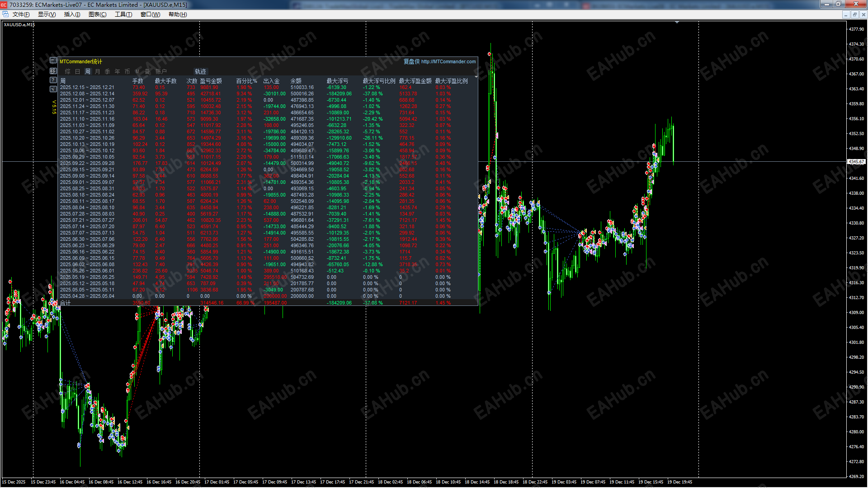Click the chart document icon in menu bar
The image size is (868, 488).
pos(5,14)
